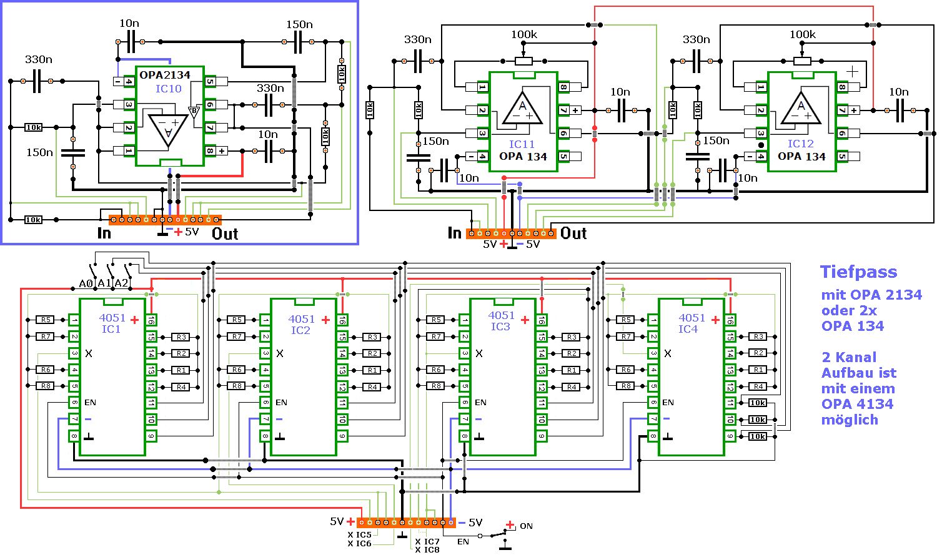
Task: Toggle the A1 address switch
Action: pyautogui.click(x=110, y=272)
